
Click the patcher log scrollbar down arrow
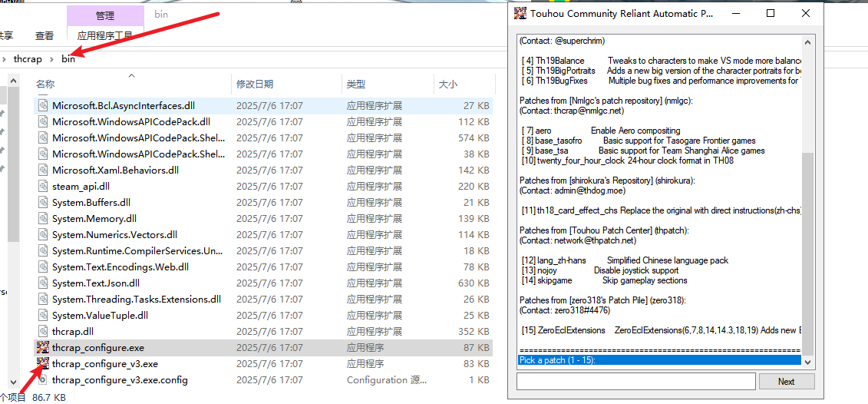[x=807, y=362]
